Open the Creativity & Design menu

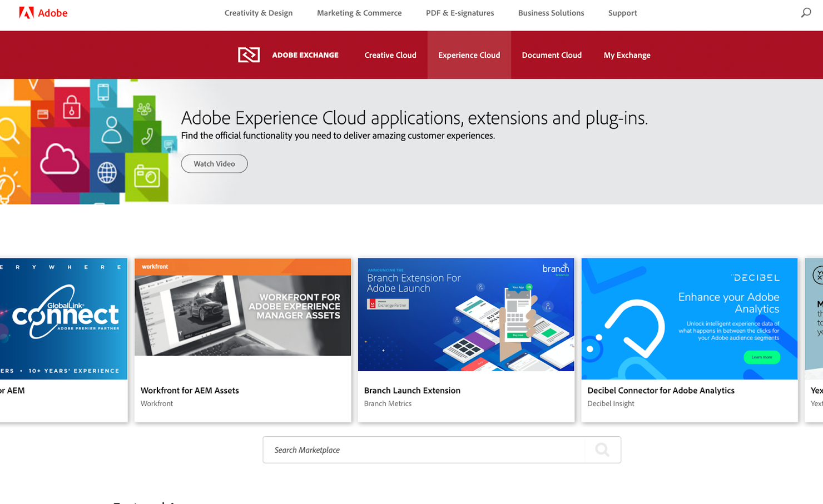click(x=259, y=13)
